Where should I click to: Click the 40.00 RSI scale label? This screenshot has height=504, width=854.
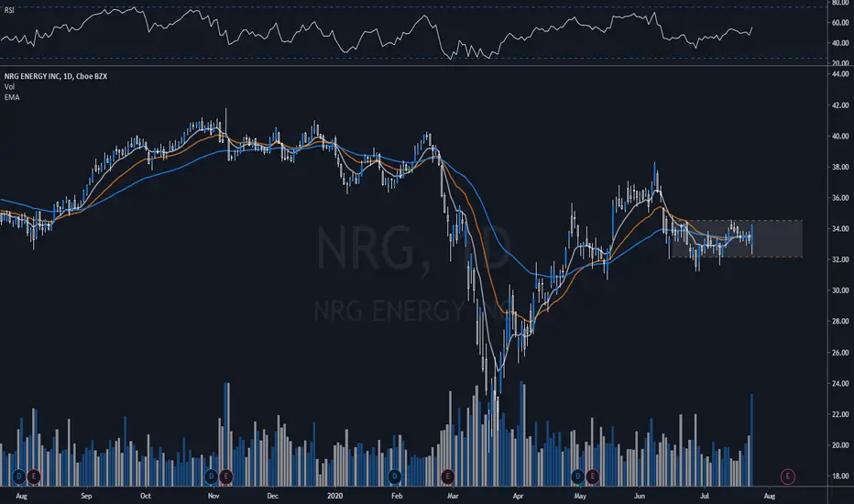840,43
